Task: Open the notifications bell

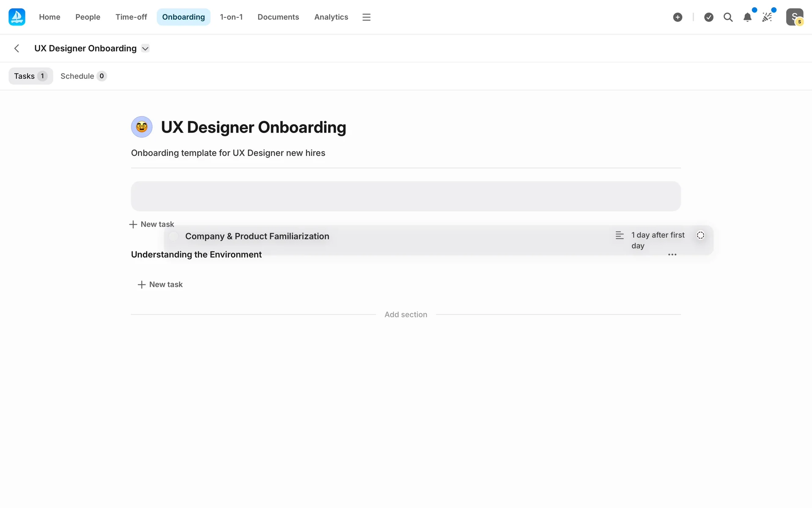Action: click(747, 17)
